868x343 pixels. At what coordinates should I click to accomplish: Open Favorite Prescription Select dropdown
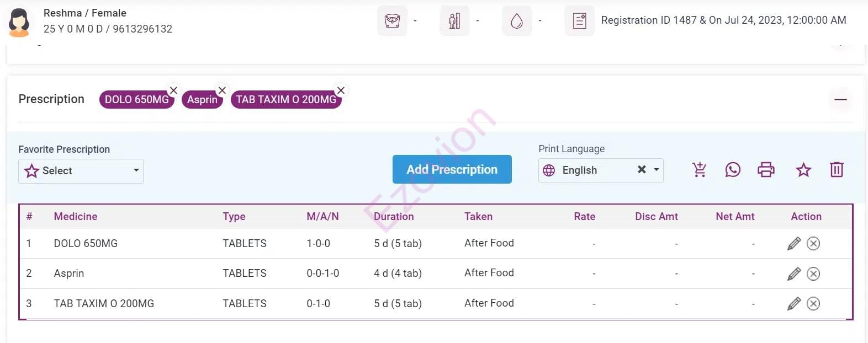pos(81,171)
